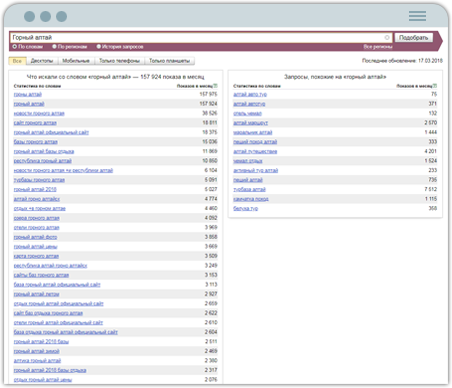The image size is (452, 388).
Task: Open the 'горный алтай 2018' link
Action: coord(35,189)
